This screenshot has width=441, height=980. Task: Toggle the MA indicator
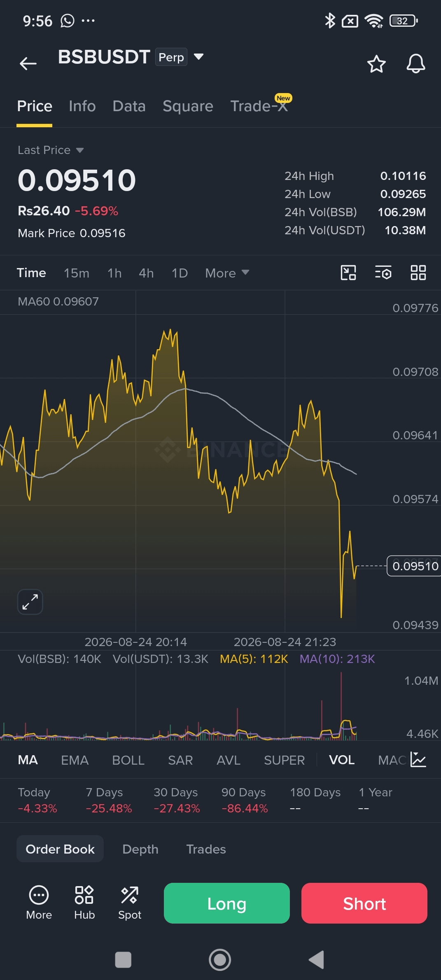point(28,760)
